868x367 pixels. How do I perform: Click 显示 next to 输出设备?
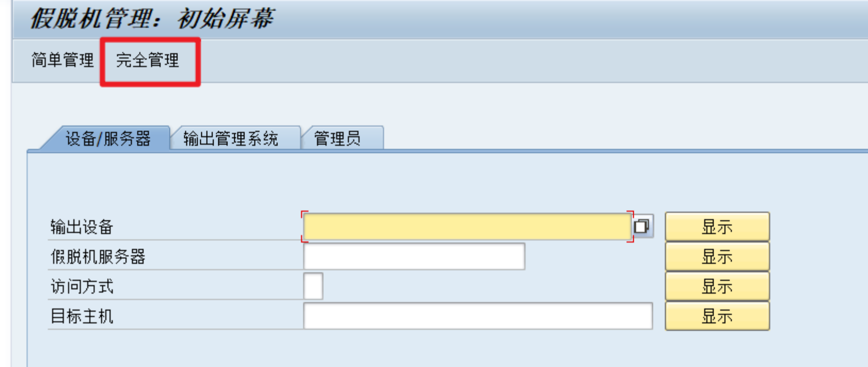pos(717,226)
